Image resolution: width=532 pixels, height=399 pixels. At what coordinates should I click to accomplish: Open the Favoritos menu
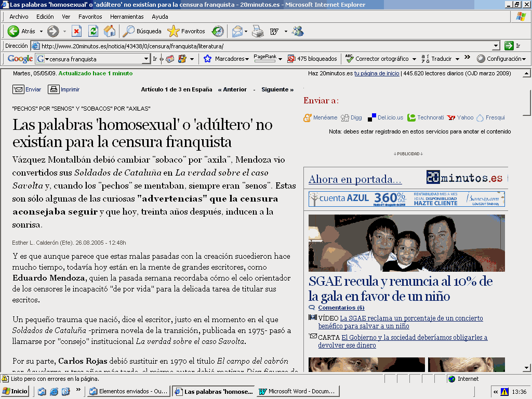click(90, 17)
